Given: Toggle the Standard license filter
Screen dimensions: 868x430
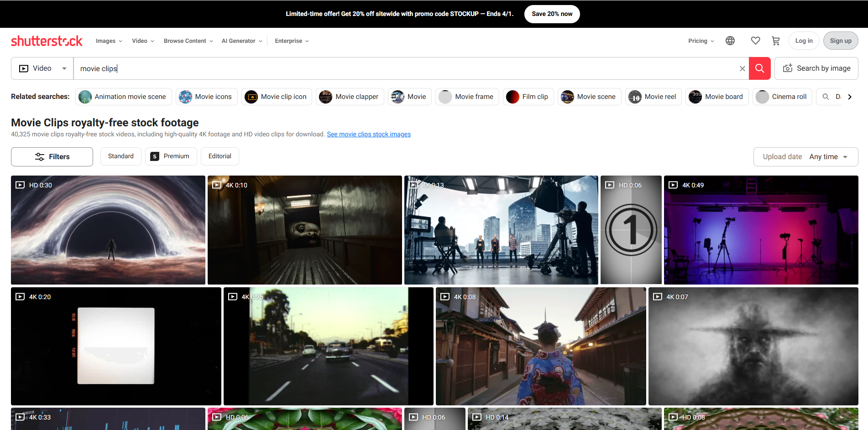Looking at the screenshot, I should [121, 156].
